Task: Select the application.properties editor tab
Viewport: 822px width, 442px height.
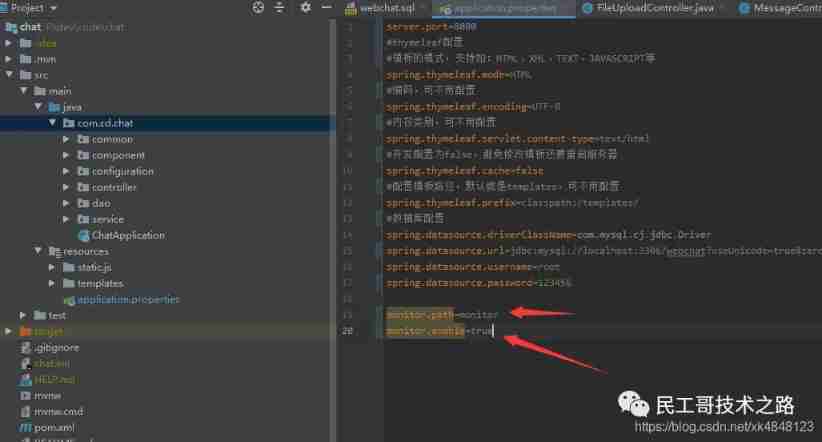Action: (x=503, y=9)
